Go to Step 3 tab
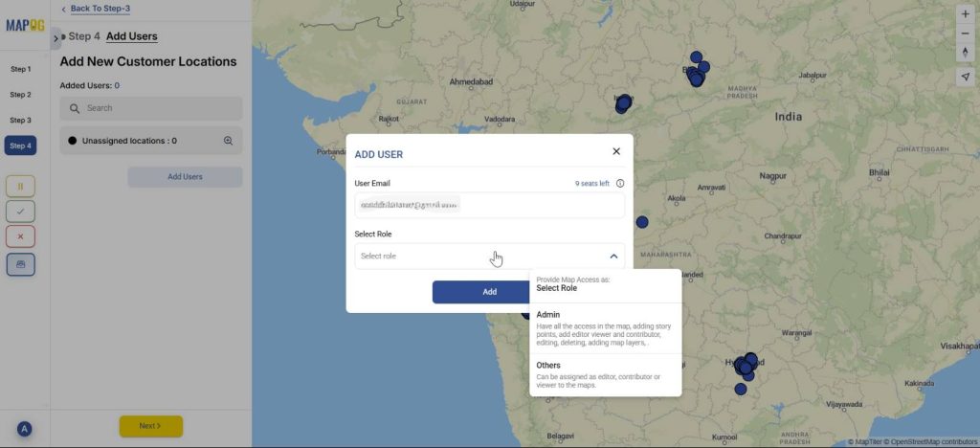This screenshot has width=980, height=448. 21,120
